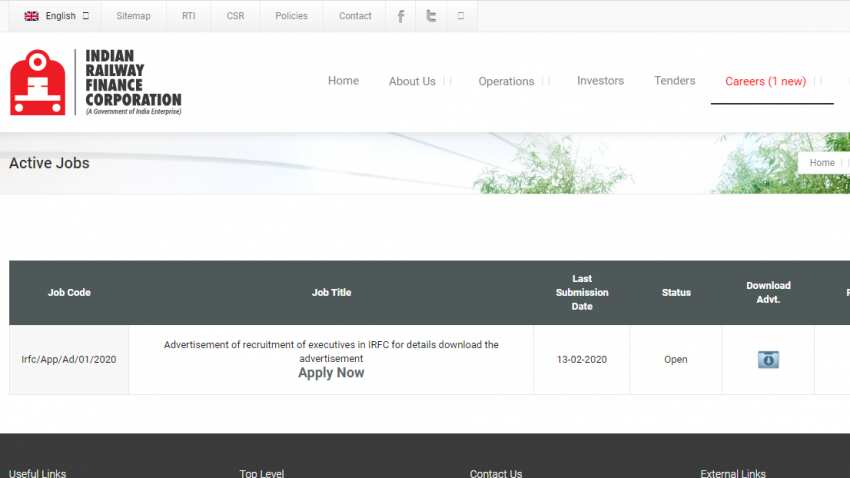This screenshot has width=850, height=478.
Task: Open the About Us menu
Action: (x=412, y=81)
